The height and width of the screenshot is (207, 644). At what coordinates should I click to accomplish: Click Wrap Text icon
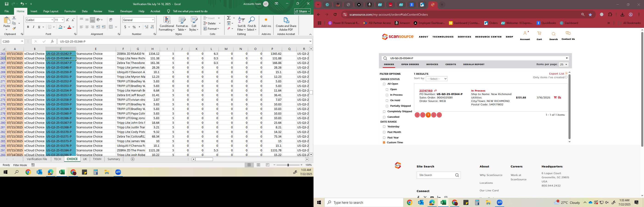click(111, 20)
